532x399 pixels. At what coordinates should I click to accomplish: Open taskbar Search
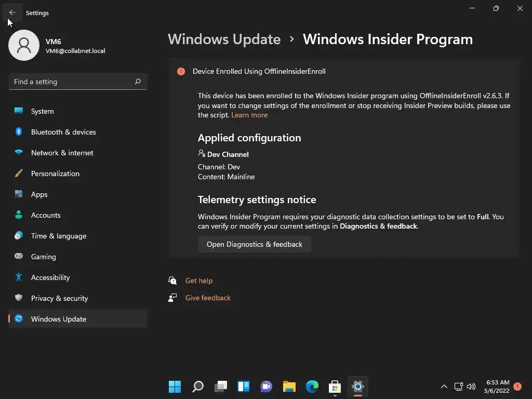click(x=198, y=387)
